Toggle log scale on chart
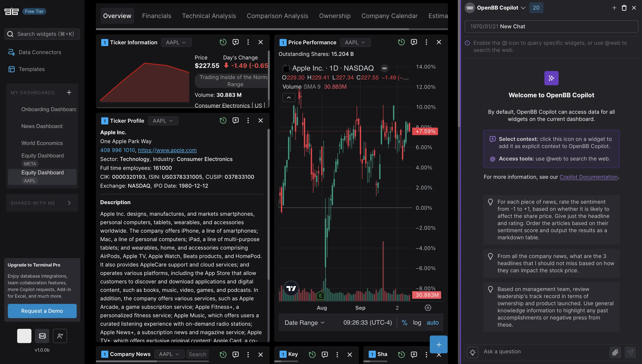Screen dimensions: 642x364 click(x=417, y=323)
